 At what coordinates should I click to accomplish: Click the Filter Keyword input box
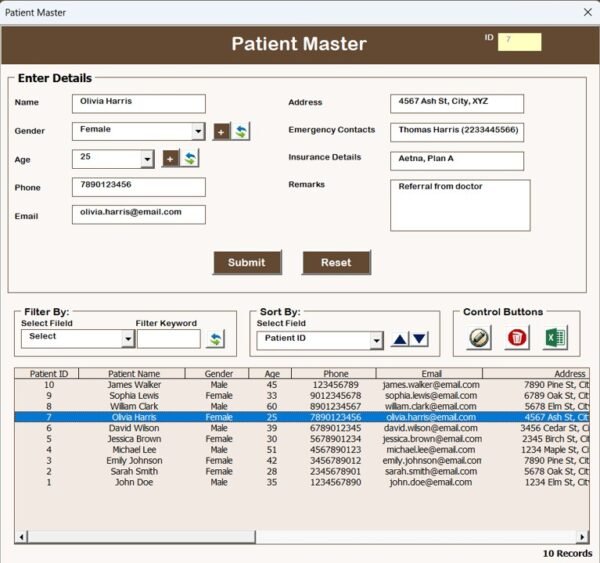(x=169, y=339)
